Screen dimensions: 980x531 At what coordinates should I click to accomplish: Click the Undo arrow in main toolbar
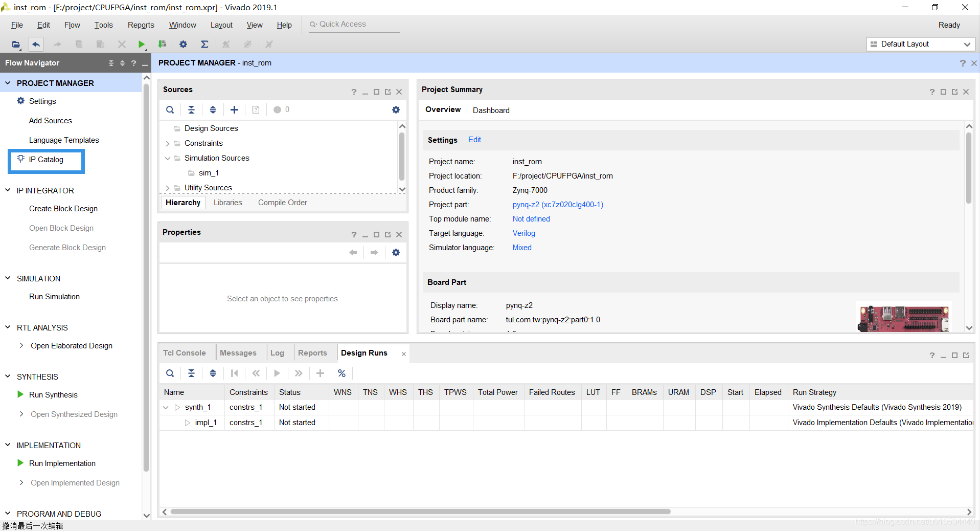(36, 45)
